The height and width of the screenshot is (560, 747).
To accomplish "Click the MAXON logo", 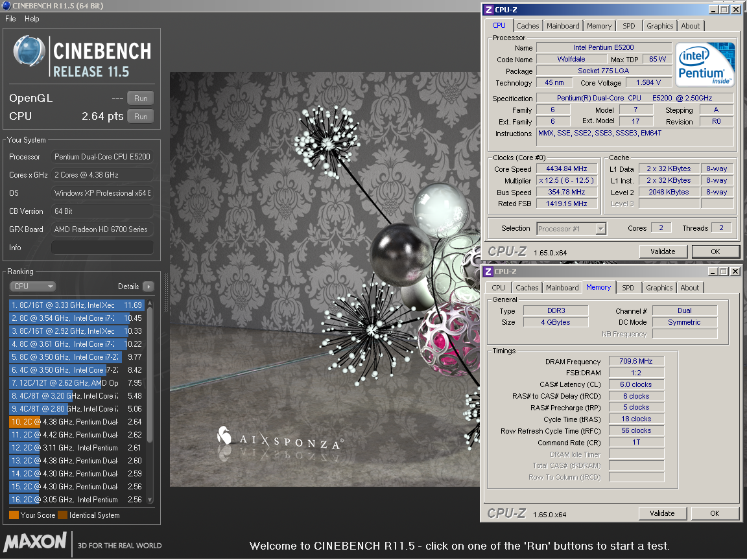I will pyautogui.click(x=35, y=542).
